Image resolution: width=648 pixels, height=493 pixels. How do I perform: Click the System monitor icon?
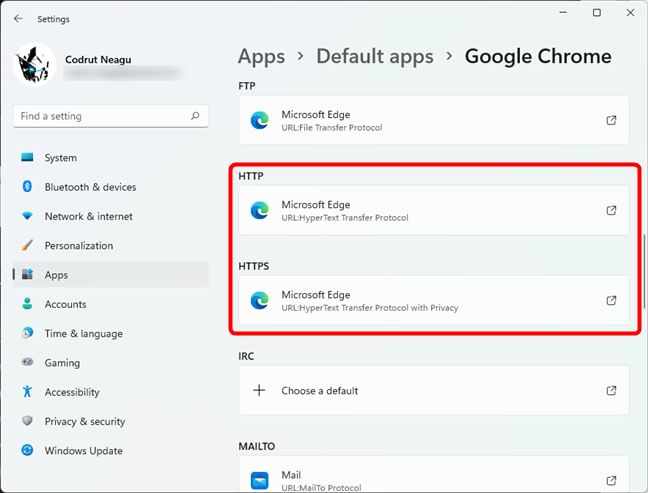tap(27, 157)
